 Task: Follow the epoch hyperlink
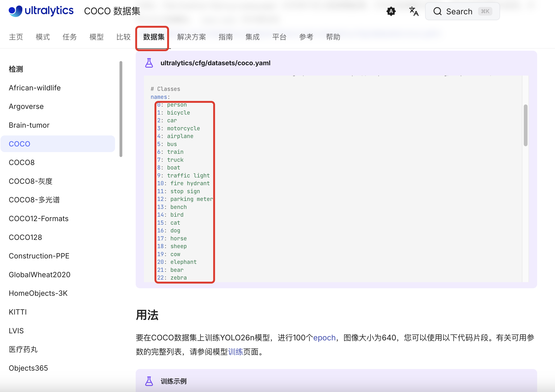pyautogui.click(x=324, y=338)
